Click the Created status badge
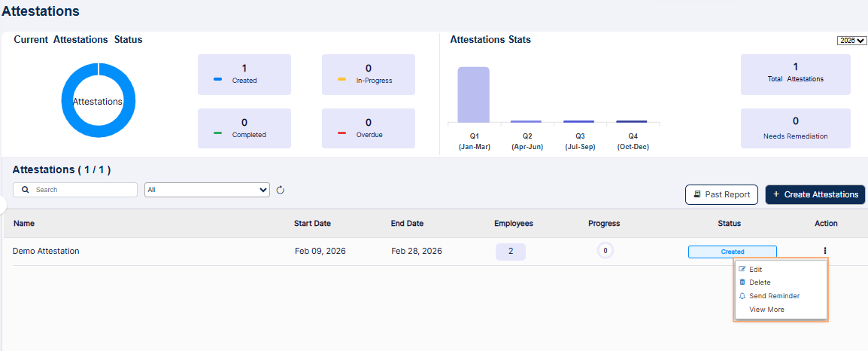This screenshot has width=868, height=351. (x=732, y=252)
